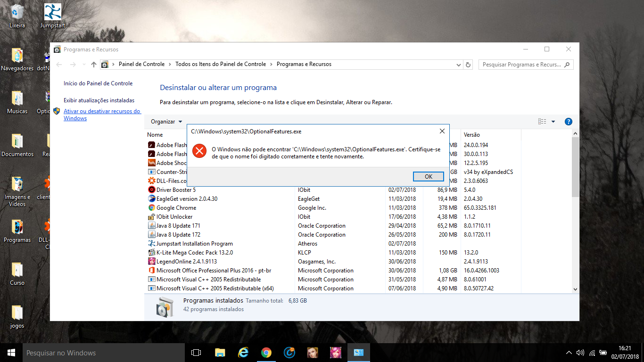The width and height of the screenshot is (644, 362).
Task: Select Java 8 Update 171 icon
Action: tap(152, 226)
